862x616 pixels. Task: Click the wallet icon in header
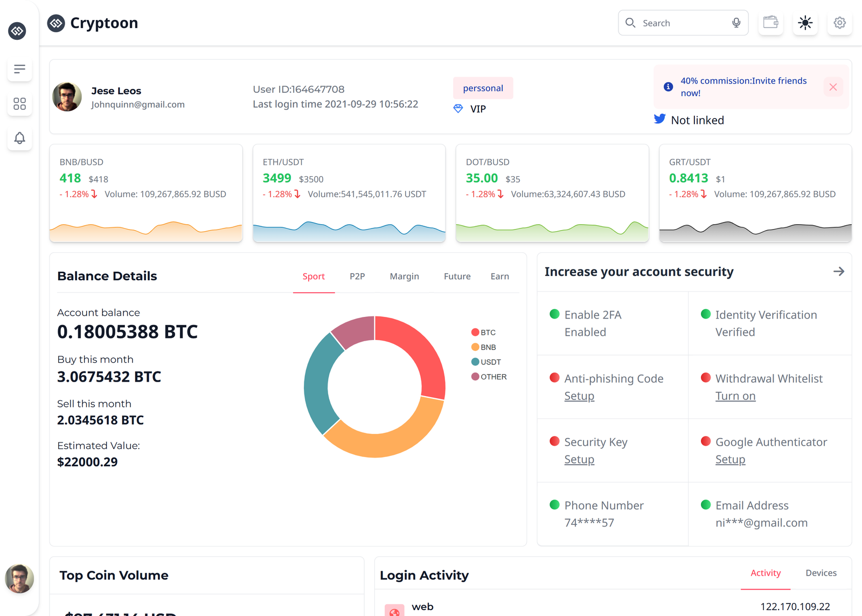tap(770, 23)
